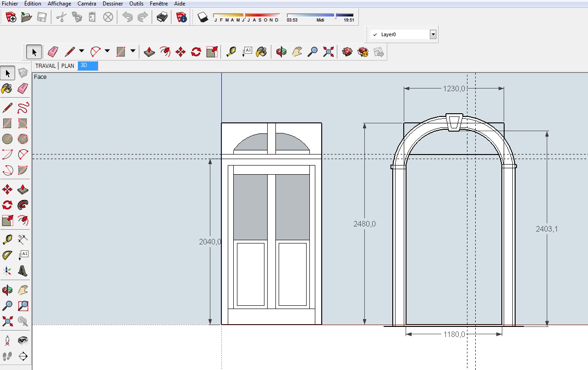Click the keystone at the arch top
588x370 pixels.
[454, 122]
